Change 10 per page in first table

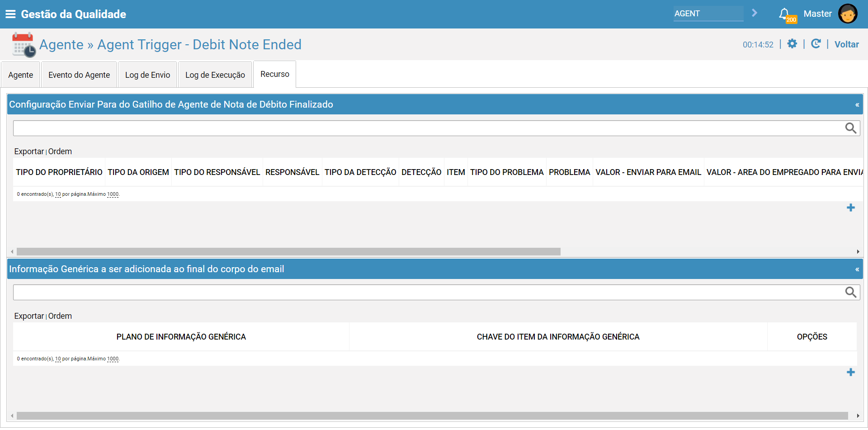[58, 194]
